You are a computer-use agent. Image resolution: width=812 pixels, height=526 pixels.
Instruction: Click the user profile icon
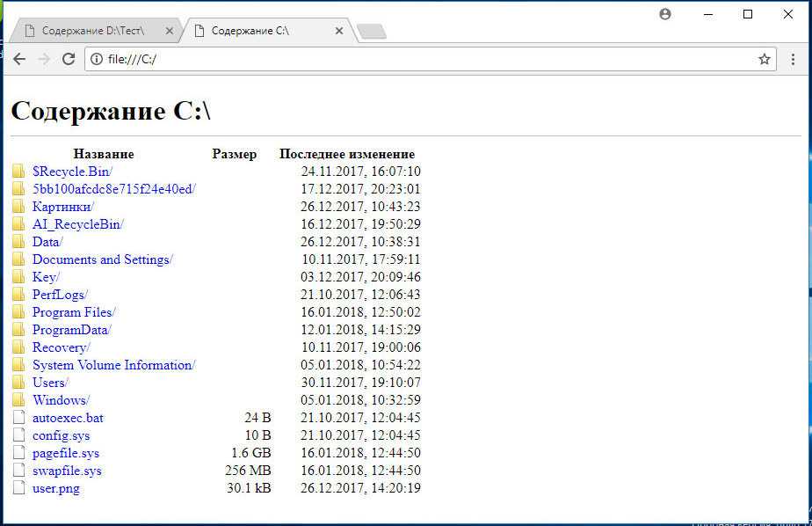pos(665,14)
